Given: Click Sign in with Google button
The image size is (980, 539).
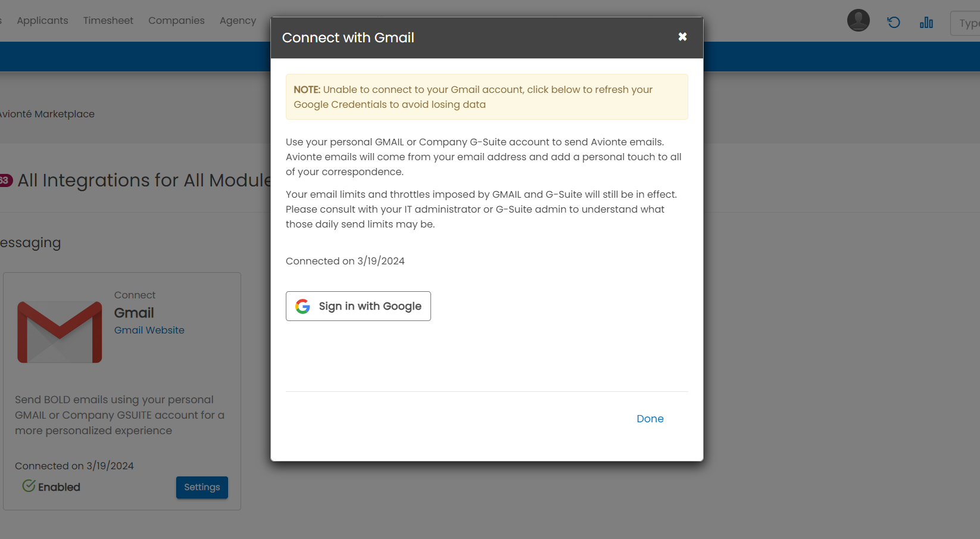Looking at the screenshot, I should click(358, 306).
